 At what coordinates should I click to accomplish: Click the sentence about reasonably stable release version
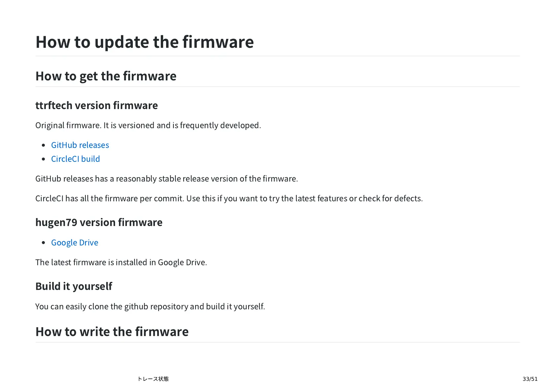coord(166,179)
